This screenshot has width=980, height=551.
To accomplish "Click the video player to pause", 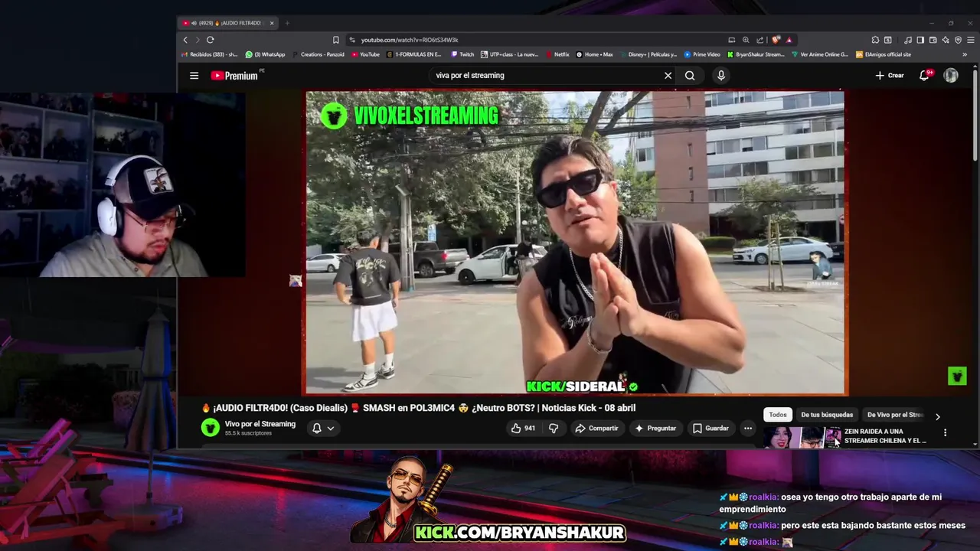I will pyautogui.click(x=575, y=242).
